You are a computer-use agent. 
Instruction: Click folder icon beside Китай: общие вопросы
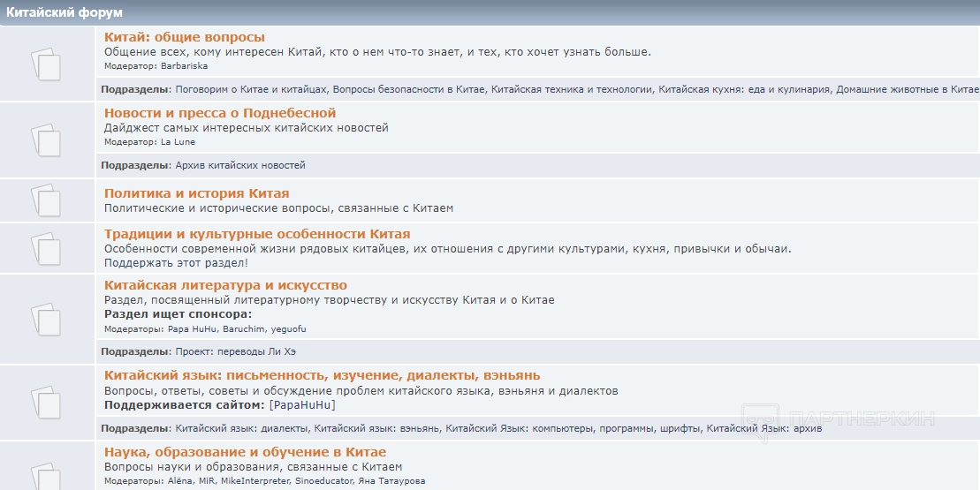pos(47,64)
